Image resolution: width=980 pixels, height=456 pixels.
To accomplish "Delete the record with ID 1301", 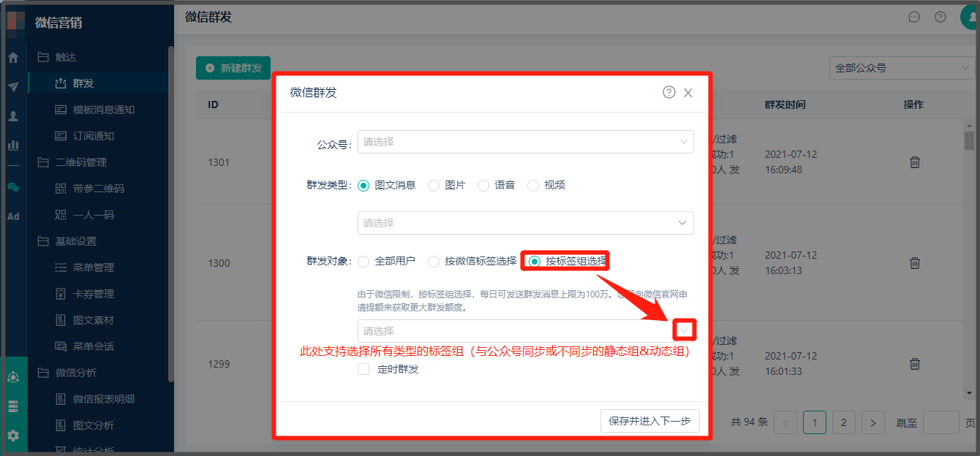I will point(914,162).
